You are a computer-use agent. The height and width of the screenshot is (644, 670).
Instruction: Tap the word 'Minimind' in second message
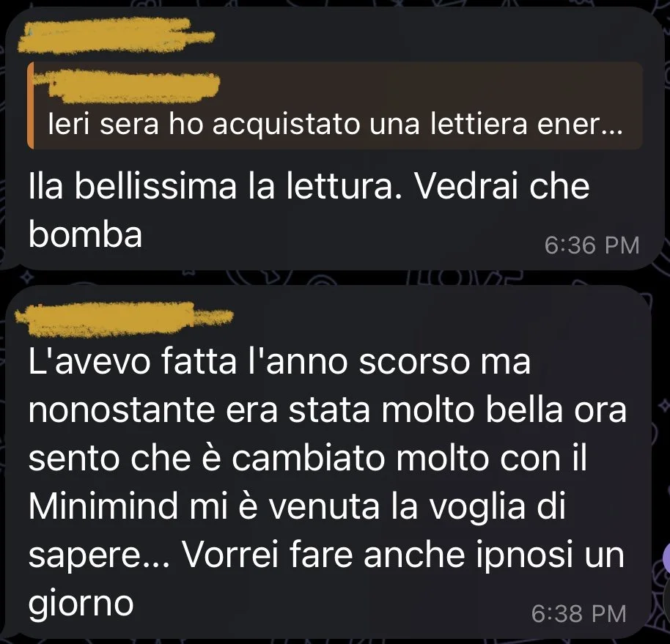click(x=103, y=506)
